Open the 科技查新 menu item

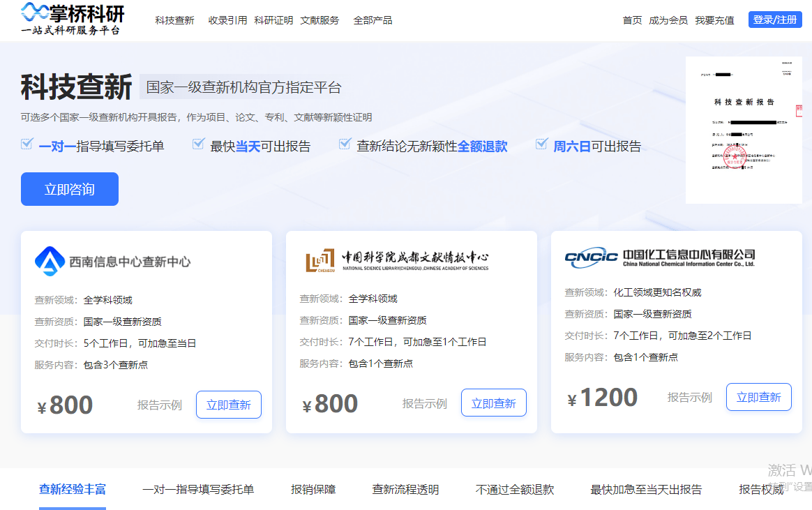tap(174, 20)
